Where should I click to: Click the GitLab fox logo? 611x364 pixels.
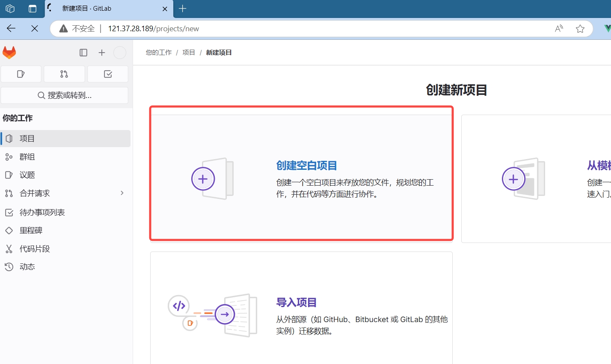9,53
